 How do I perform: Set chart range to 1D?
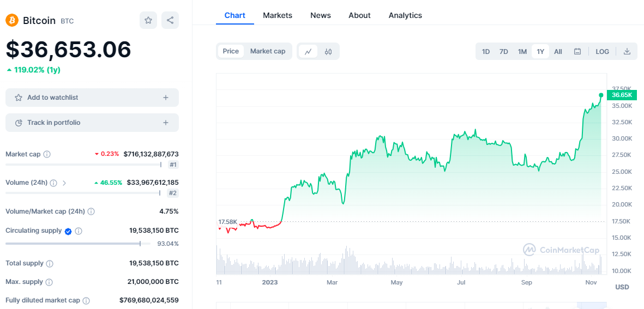tap(486, 51)
